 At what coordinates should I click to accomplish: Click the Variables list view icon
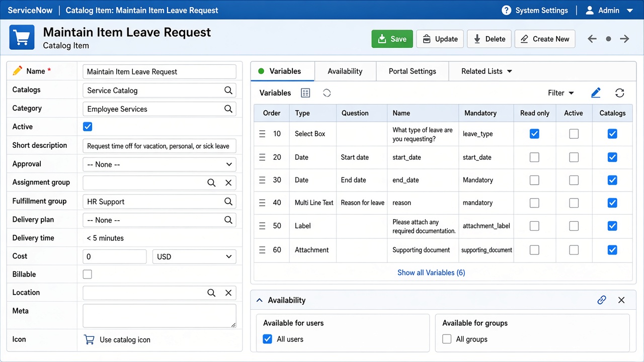[305, 93]
